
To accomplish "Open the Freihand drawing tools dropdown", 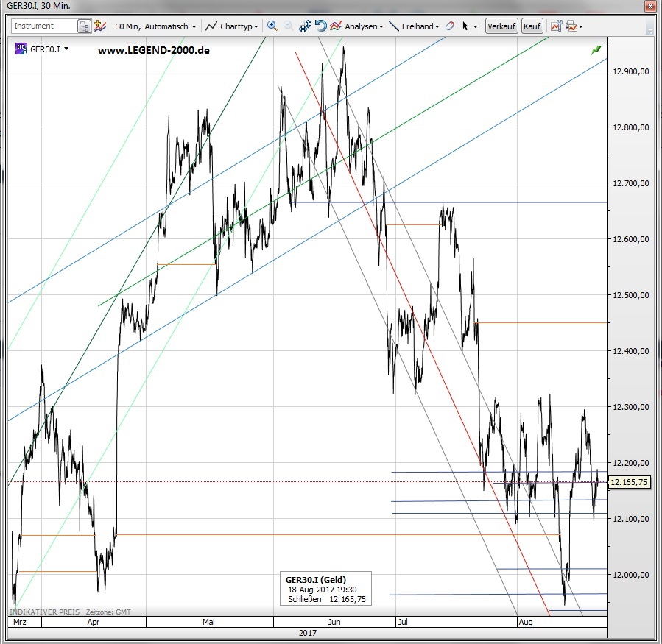I will tap(414, 26).
